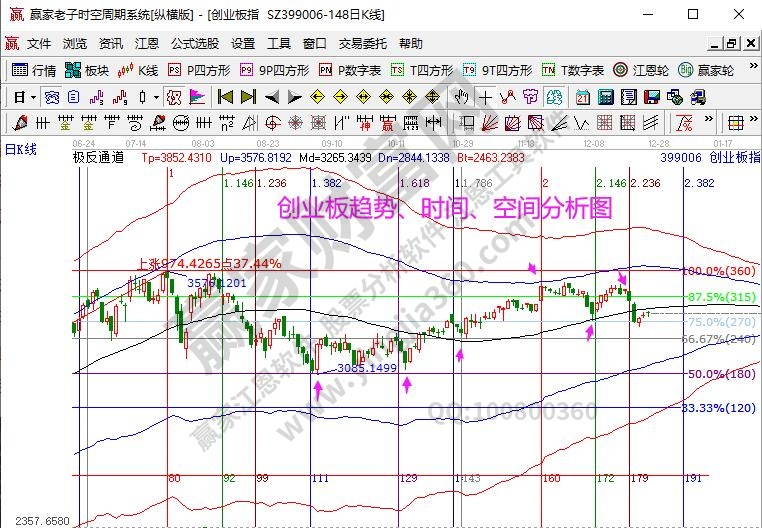This screenshot has width=762, height=528.
Task: Open the 赢家轮 tool
Action: pos(706,70)
